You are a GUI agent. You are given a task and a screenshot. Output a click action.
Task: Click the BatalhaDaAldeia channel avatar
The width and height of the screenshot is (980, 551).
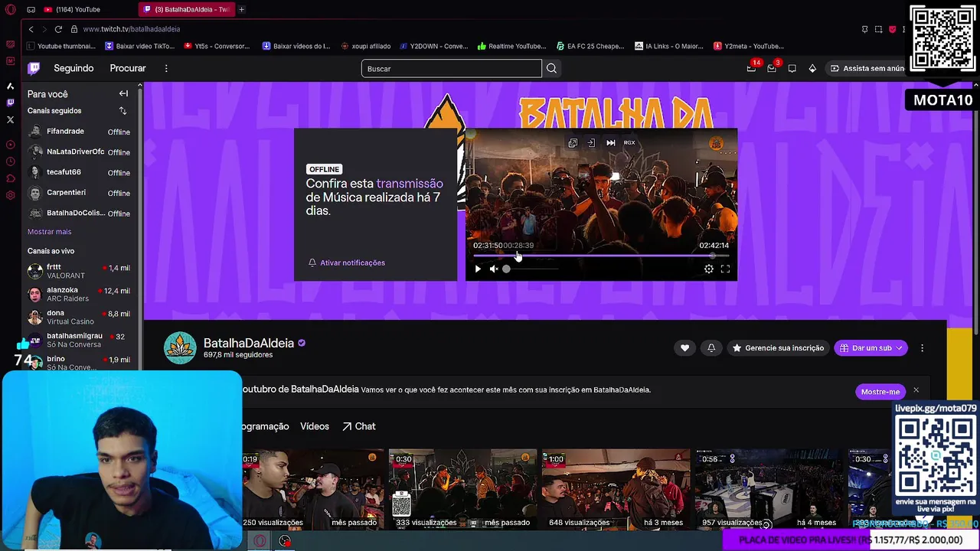tap(180, 348)
